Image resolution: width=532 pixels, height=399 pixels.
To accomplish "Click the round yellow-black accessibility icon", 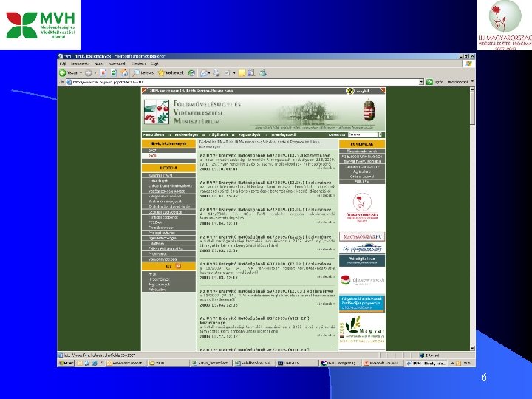I will tap(349, 91).
